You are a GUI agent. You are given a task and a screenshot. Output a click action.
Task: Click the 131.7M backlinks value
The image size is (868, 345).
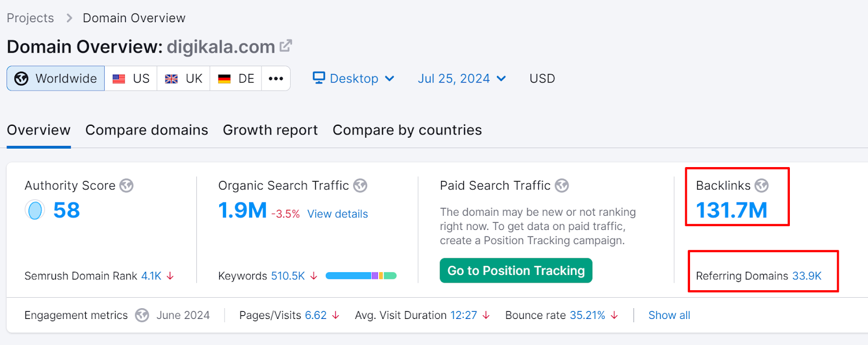(x=732, y=210)
